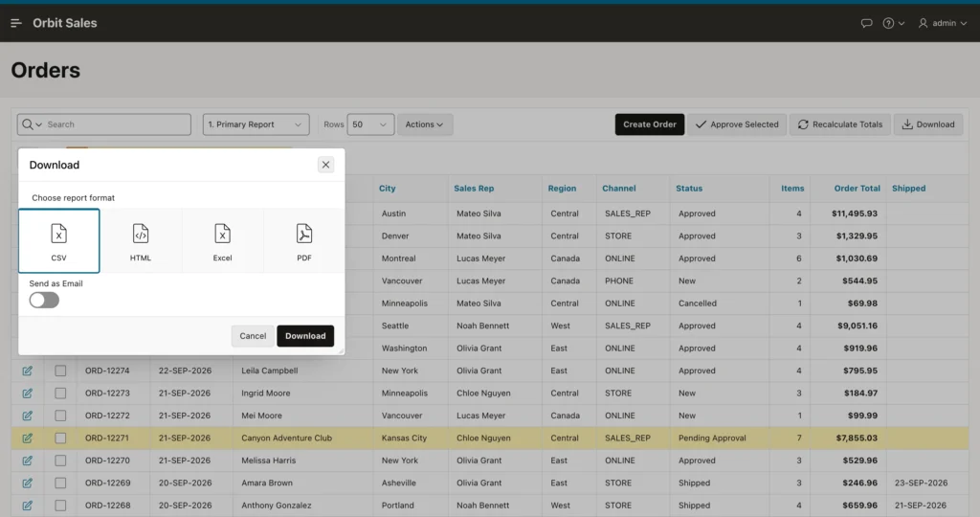Image resolution: width=980 pixels, height=517 pixels.
Task: Check the box for ORD-12269
Action: coord(60,483)
